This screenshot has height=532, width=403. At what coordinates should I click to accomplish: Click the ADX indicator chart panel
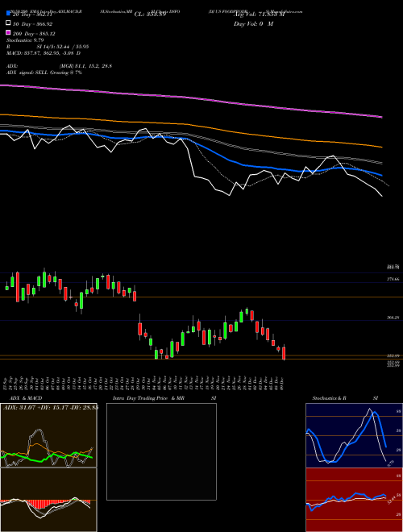[x=48, y=435]
